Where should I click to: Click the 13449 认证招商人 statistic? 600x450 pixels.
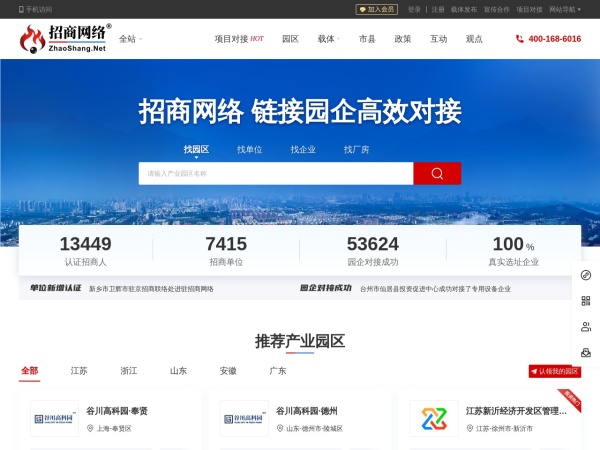pos(85,251)
